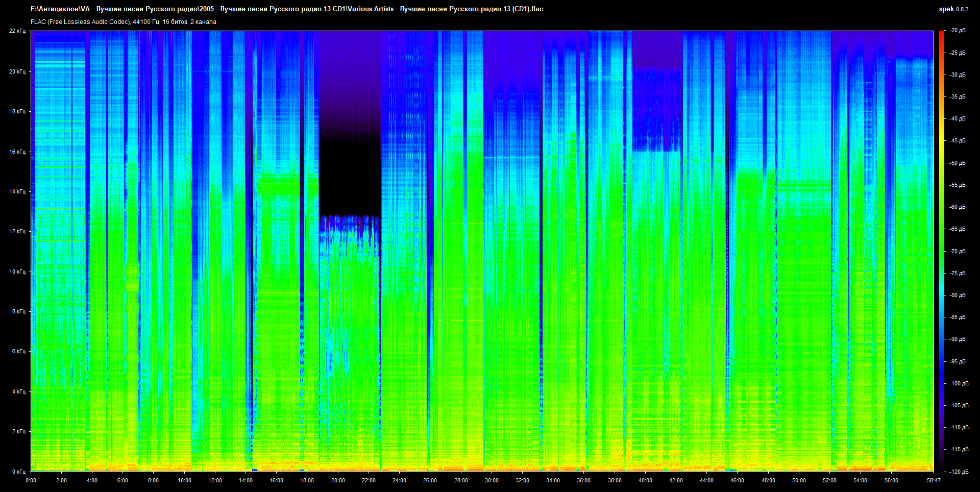Click the red top of the color bar

click(x=941, y=34)
